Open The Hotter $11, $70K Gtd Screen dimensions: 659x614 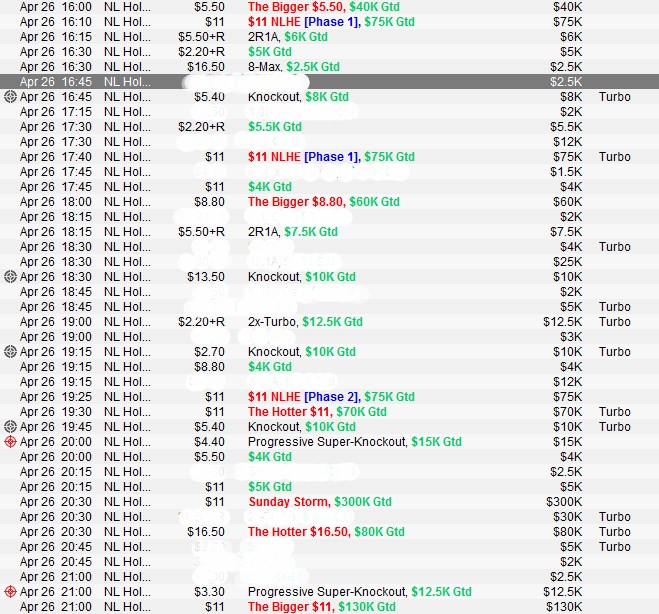pos(317,412)
